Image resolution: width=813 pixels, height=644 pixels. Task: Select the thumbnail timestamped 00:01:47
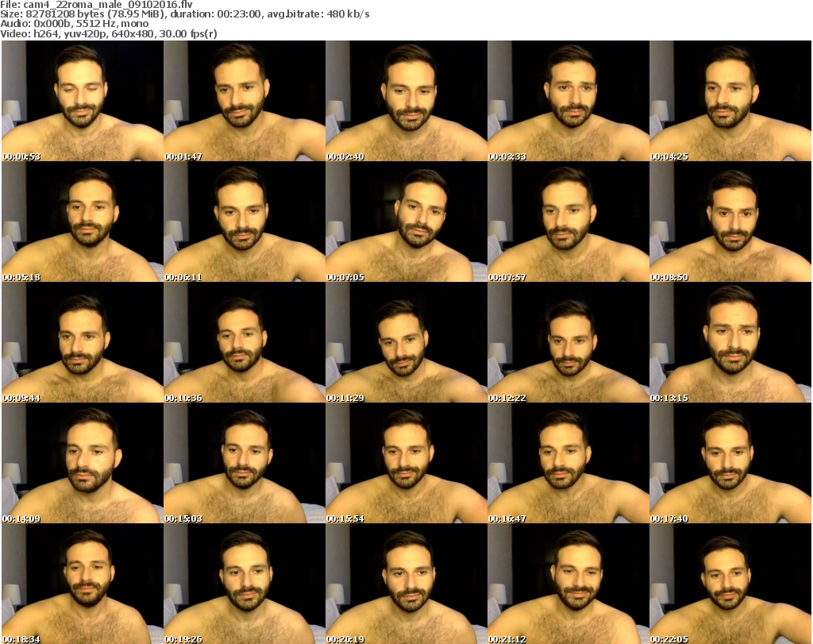click(x=245, y=101)
